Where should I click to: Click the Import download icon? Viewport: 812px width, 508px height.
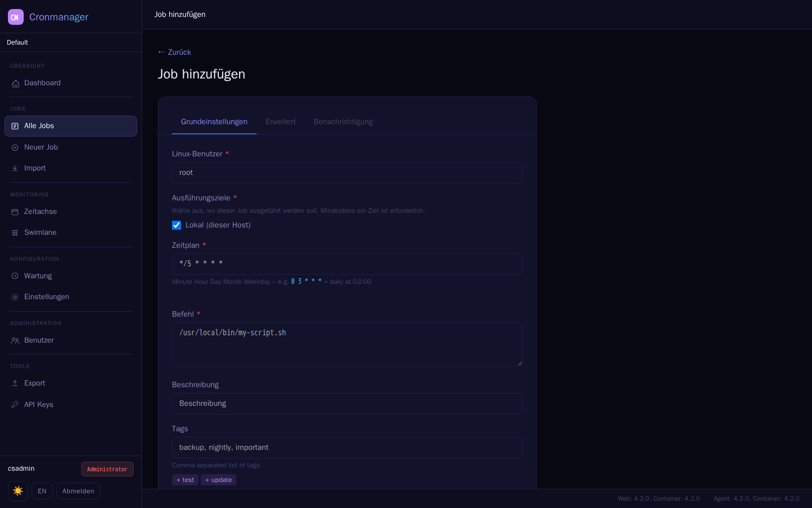(x=15, y=169)
